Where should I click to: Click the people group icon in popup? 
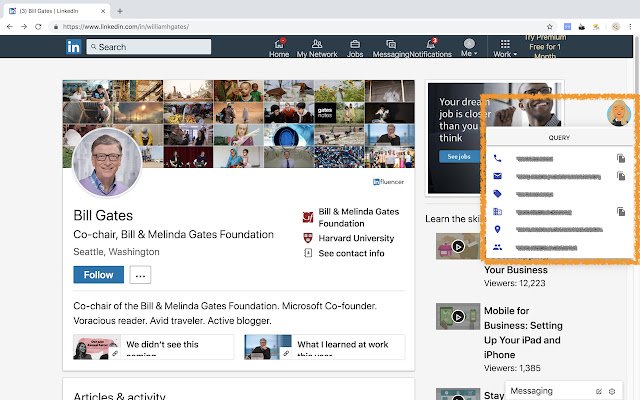coord(497,247)
